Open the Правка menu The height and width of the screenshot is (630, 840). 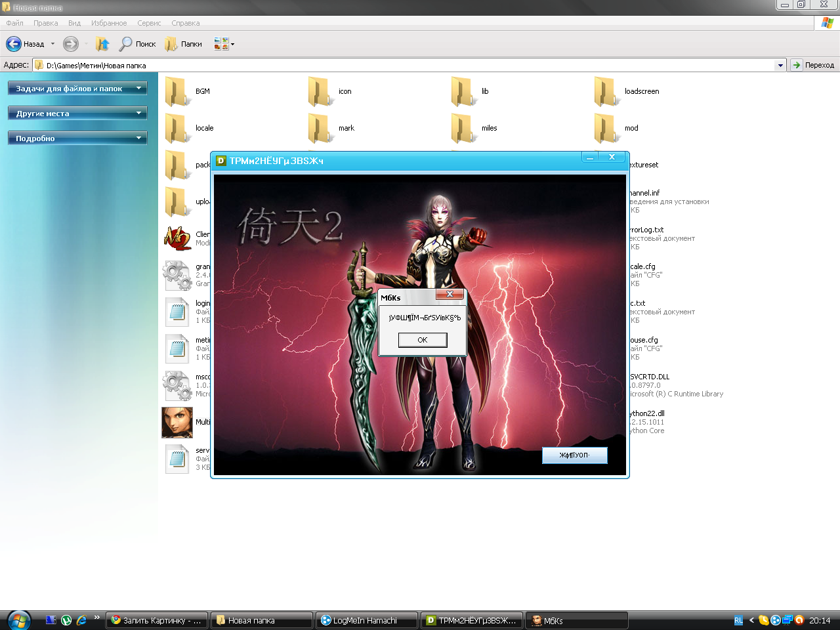45,23
